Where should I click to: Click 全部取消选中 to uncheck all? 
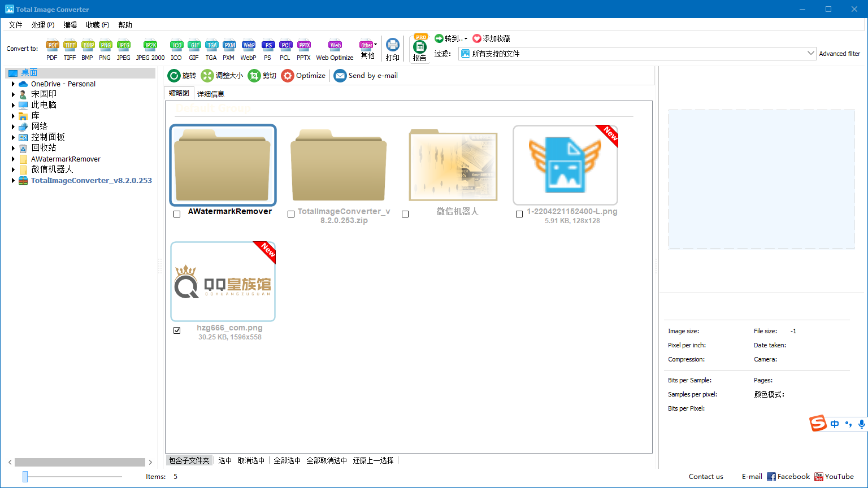(x=327, y=460)
